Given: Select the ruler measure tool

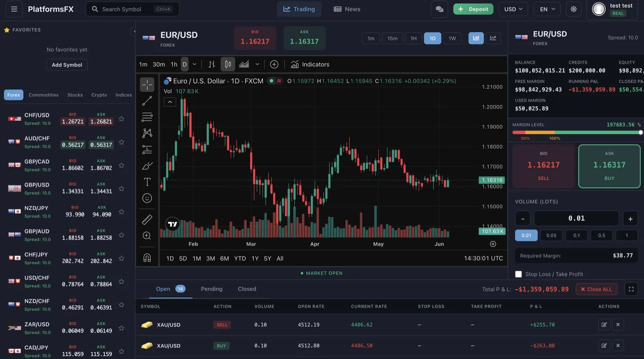Looking at the screenshot, I should point(147,220).
